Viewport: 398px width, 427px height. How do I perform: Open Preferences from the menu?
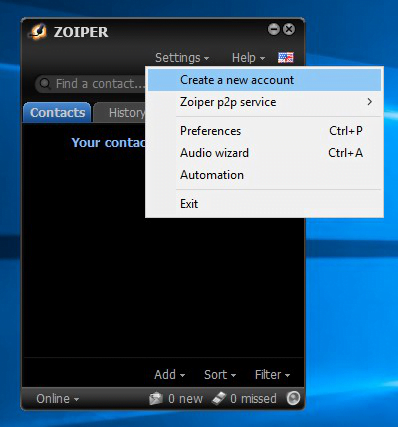(264, 131)
